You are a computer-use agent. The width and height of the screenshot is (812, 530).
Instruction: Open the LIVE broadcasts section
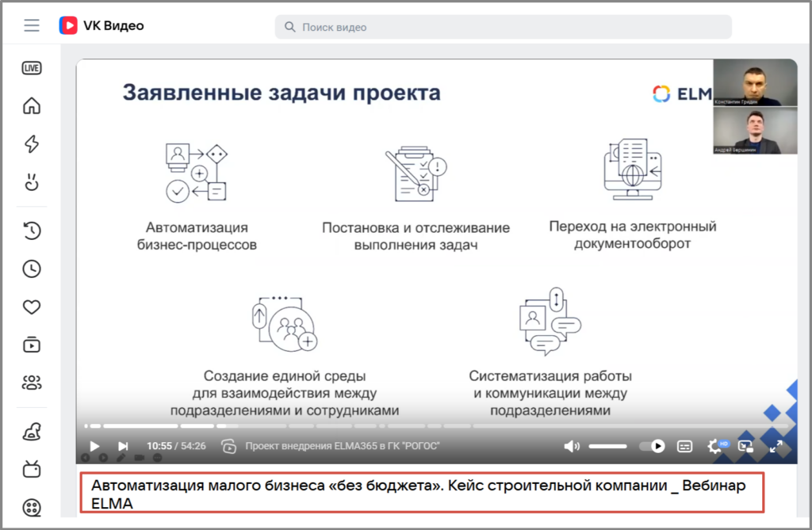coord(32,68)
